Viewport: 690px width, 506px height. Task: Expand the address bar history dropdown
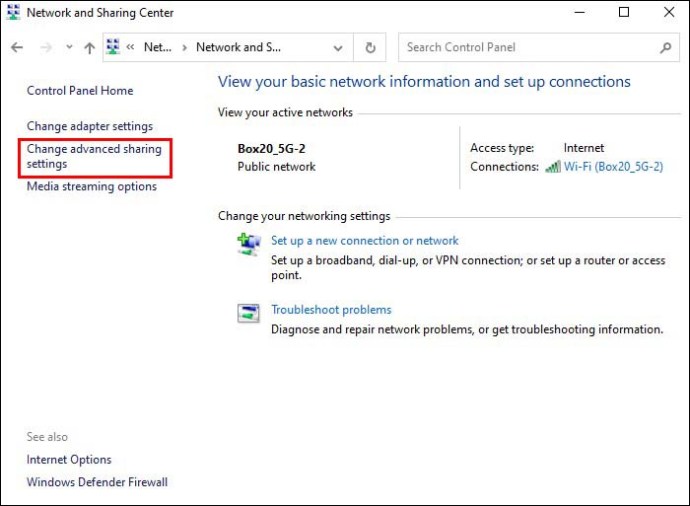click(338, 47)
